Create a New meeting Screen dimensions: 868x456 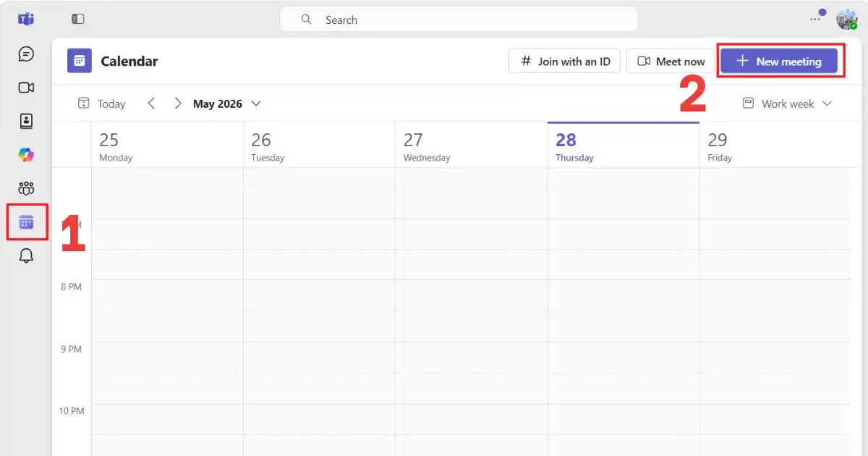778,62
